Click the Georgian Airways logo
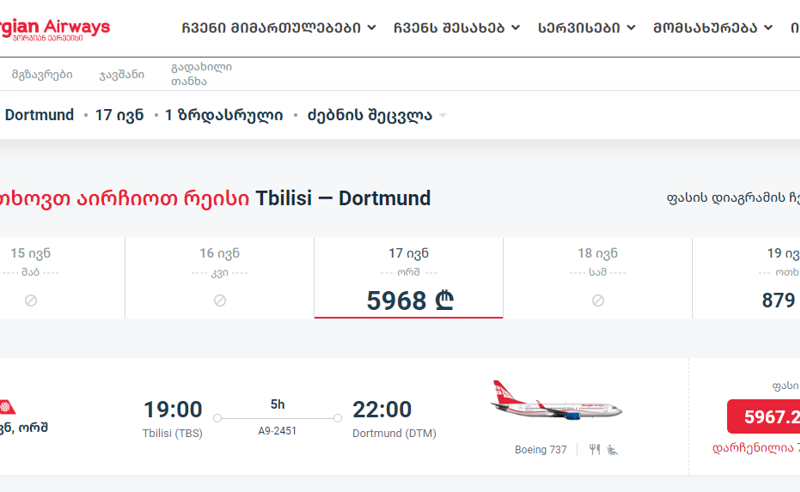The height and width of the screenshot is (492, 800). [55, 29]
